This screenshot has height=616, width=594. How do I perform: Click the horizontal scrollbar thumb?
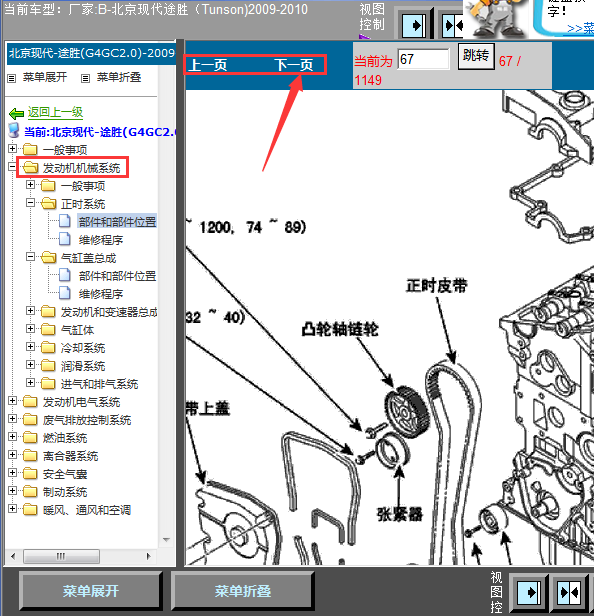tap(61, 556)
